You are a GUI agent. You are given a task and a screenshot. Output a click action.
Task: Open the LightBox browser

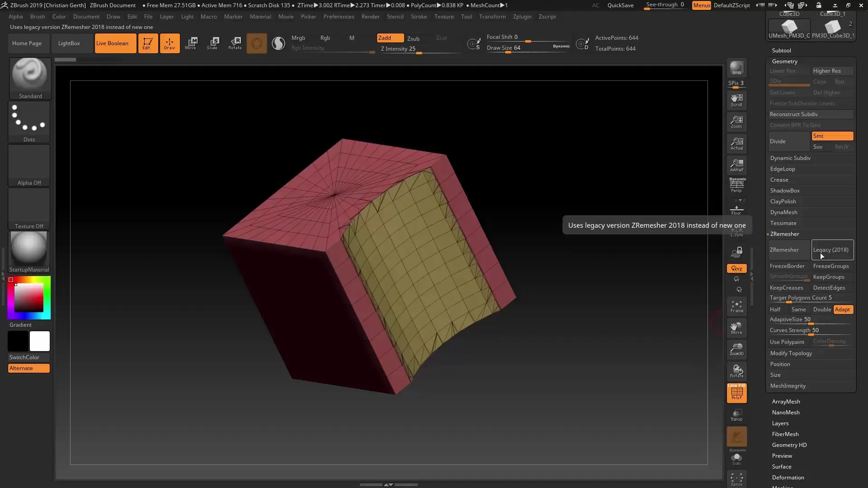click(72, 43)
